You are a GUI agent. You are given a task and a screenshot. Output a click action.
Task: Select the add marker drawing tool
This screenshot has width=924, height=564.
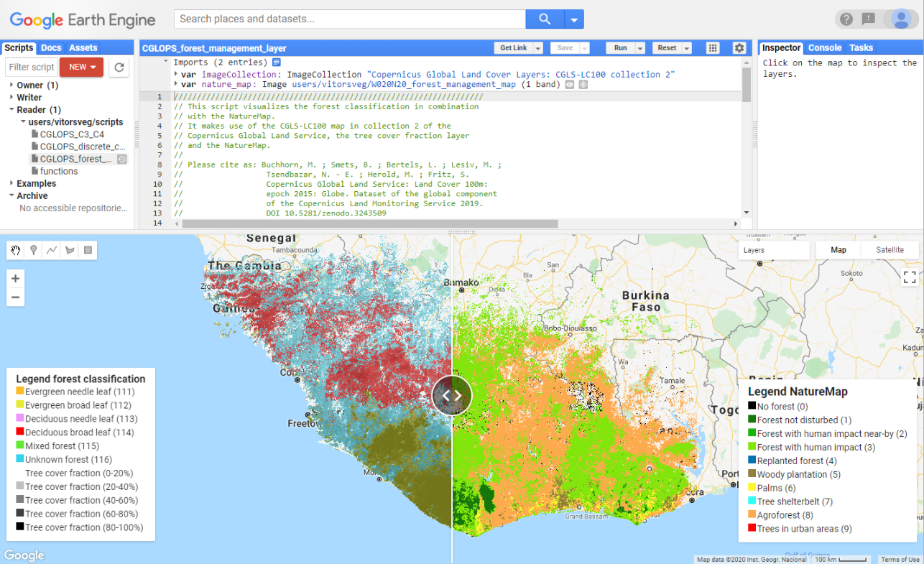(33, 250)
